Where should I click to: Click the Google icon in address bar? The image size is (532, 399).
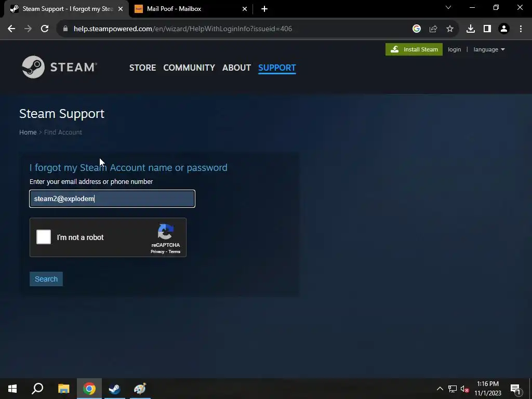[417, 29]
